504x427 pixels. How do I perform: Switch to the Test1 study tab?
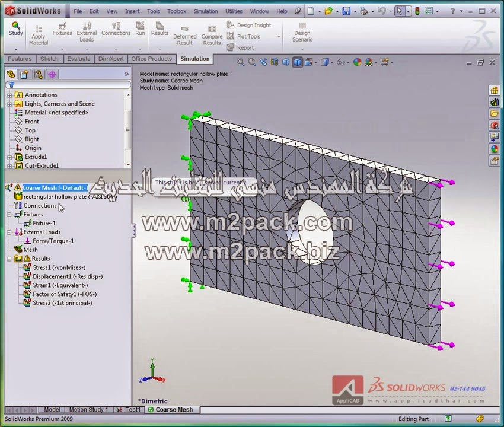(x=129, y=410)
